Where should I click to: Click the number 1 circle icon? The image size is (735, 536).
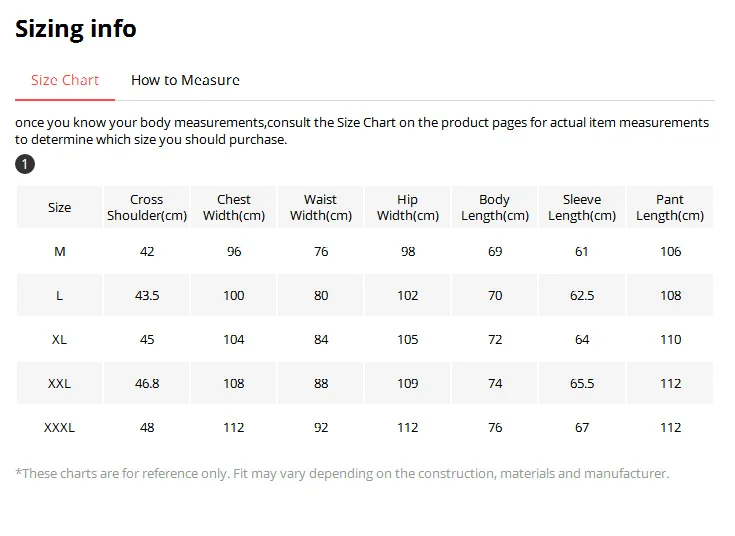point(25,164)
